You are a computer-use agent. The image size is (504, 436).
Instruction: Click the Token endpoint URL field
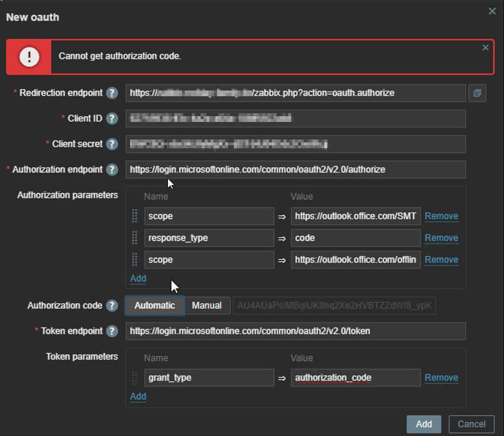pyautogui.click(x=295, y=332)
